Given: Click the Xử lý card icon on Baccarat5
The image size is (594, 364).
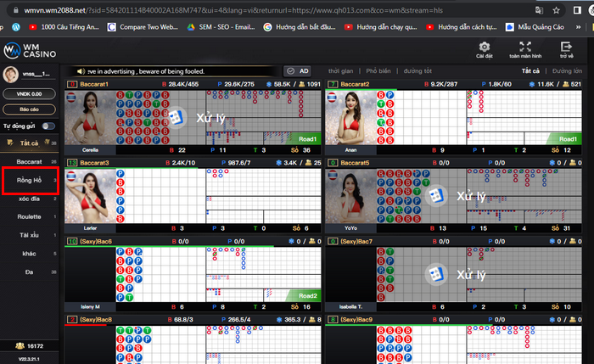Looking at the screenshot, I should point(436,196).
